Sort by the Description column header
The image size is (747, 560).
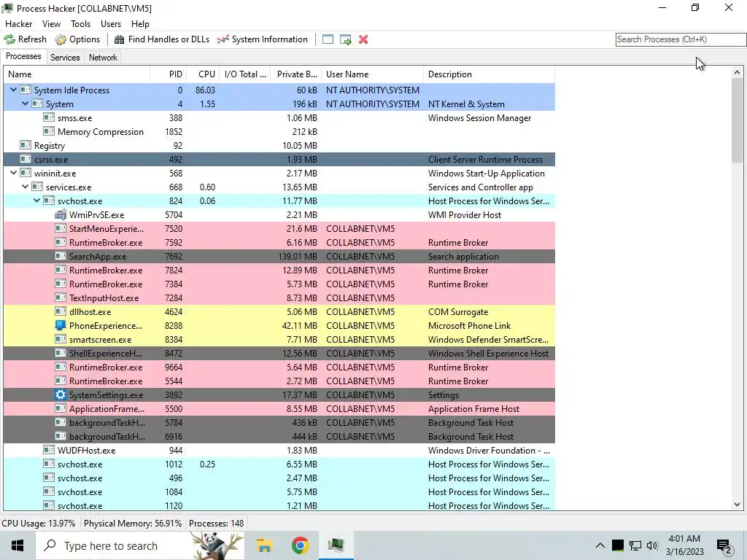489,74
